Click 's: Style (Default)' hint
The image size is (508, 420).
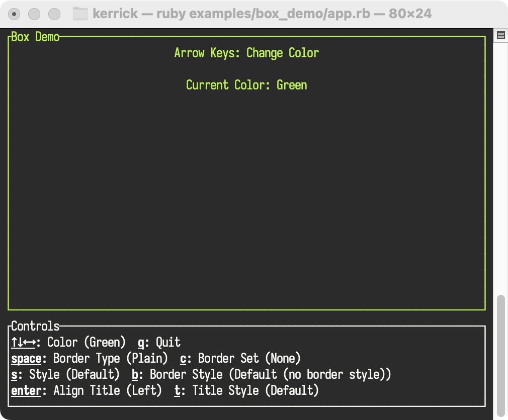tap(65, 375)
